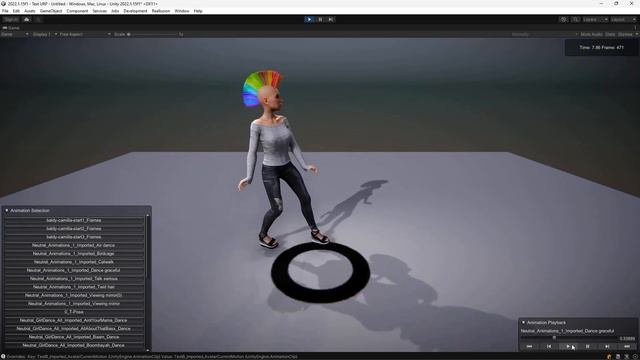Open the Game tab three-dot options menu

point(635,28)
